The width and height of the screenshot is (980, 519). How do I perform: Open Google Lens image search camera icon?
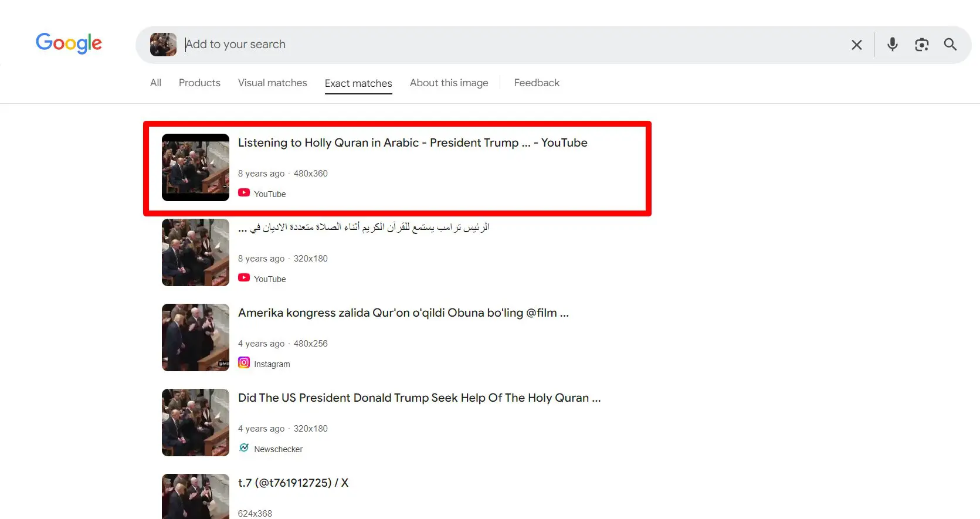coord(921,45)
